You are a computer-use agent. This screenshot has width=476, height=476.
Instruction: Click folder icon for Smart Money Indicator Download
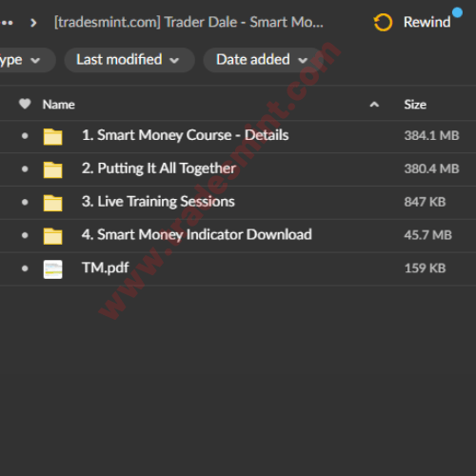point(52,236)
